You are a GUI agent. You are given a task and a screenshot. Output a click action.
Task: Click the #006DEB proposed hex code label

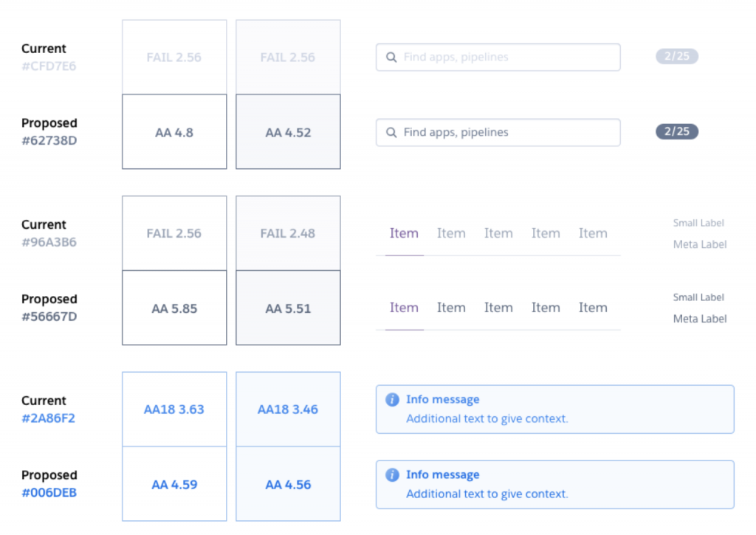(x=49, y=492)
